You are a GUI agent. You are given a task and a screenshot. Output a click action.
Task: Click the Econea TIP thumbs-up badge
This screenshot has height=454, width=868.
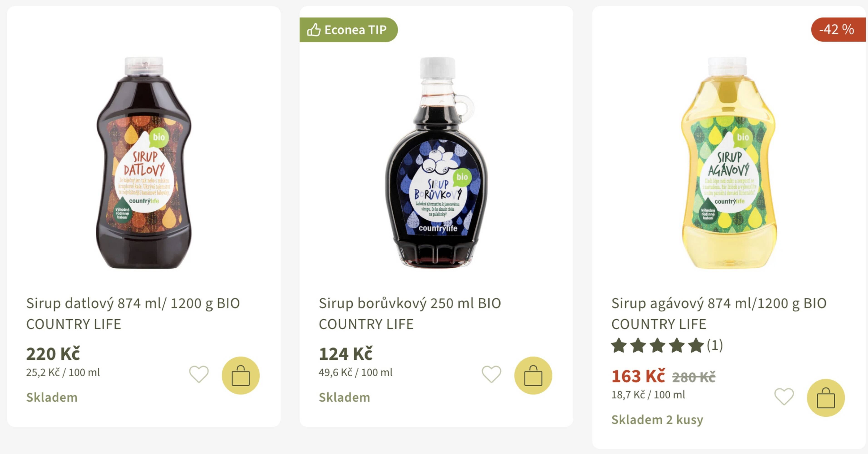(349, 30)
